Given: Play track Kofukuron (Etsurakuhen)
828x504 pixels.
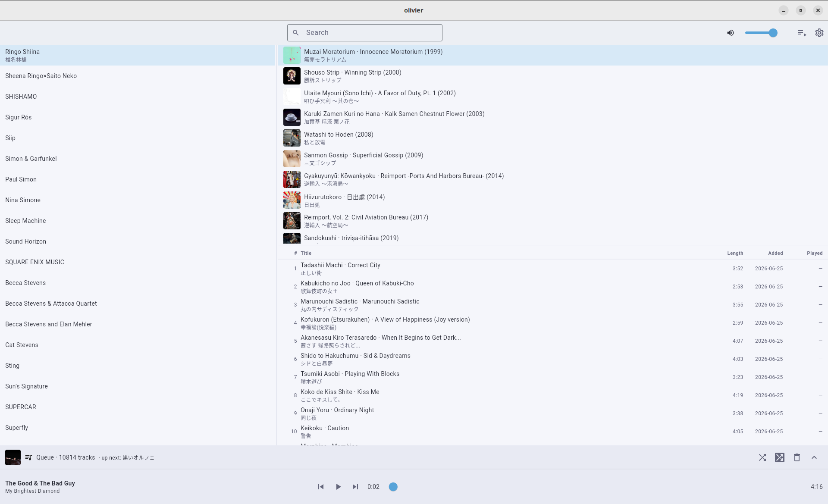Looking at the screenshot, I should (553, 323).
